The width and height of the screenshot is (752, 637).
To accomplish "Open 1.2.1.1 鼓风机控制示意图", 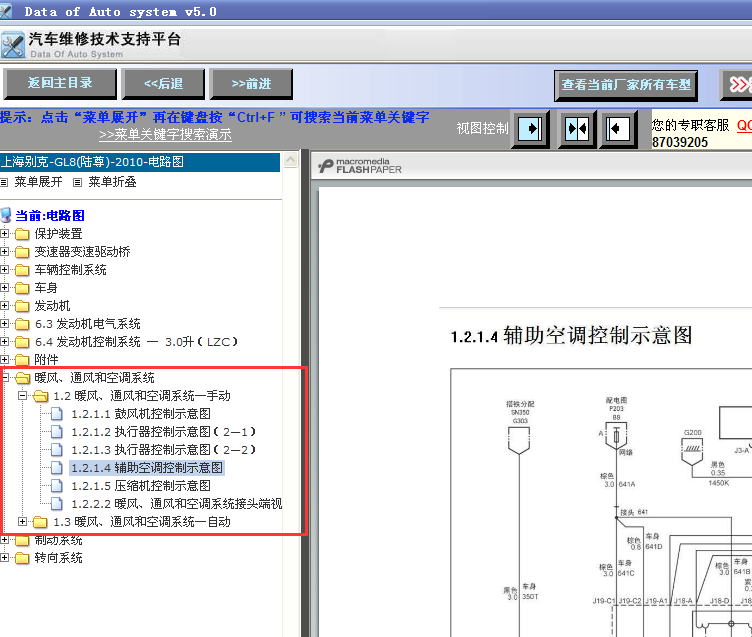I will pyautogui.click(x=141, y=414).
